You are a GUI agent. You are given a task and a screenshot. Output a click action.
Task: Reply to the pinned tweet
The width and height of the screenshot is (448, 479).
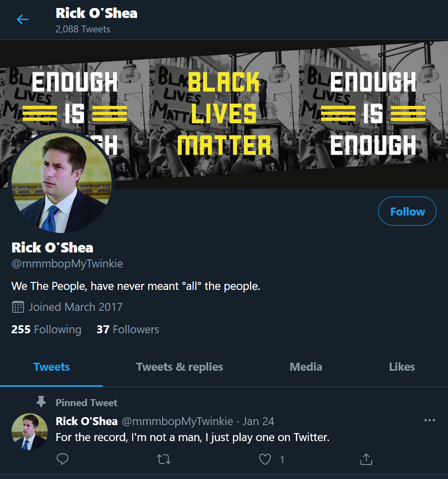pos(62,459)
